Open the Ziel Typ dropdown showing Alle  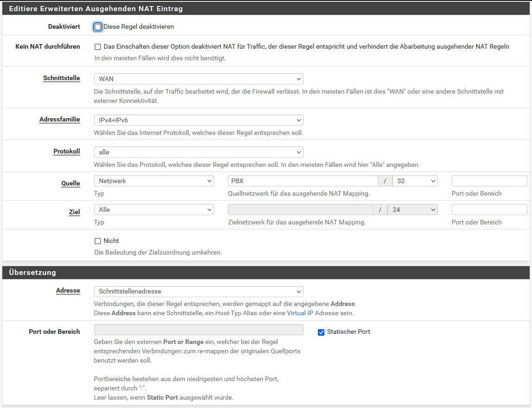point(154,210)
